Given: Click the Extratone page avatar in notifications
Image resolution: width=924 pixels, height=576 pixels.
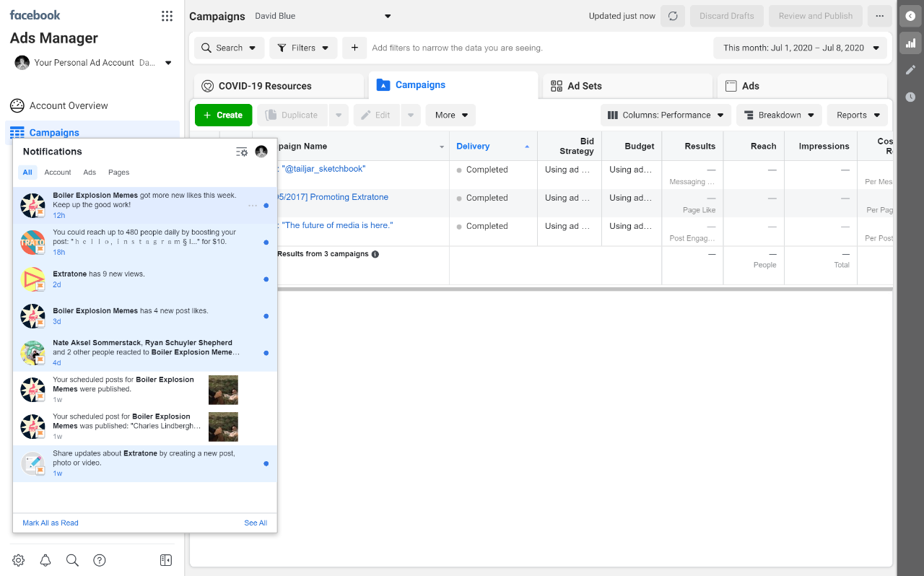Looking at the screenshot, I should click(x=33, y=279).
